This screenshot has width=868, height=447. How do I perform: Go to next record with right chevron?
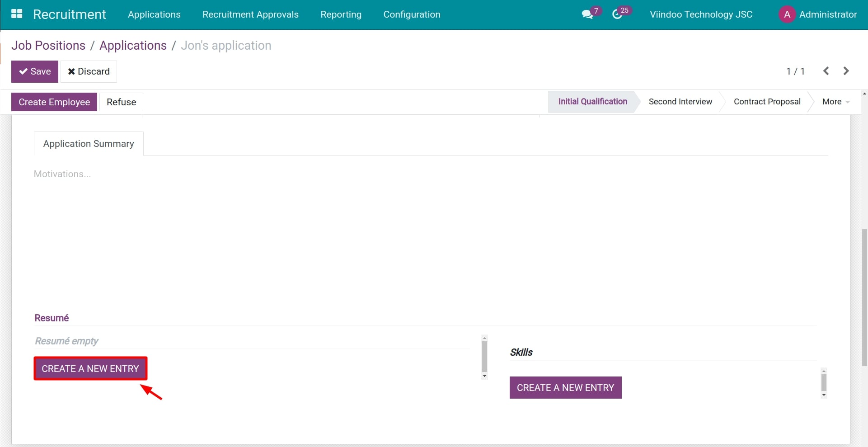click(x=846, y=71)
